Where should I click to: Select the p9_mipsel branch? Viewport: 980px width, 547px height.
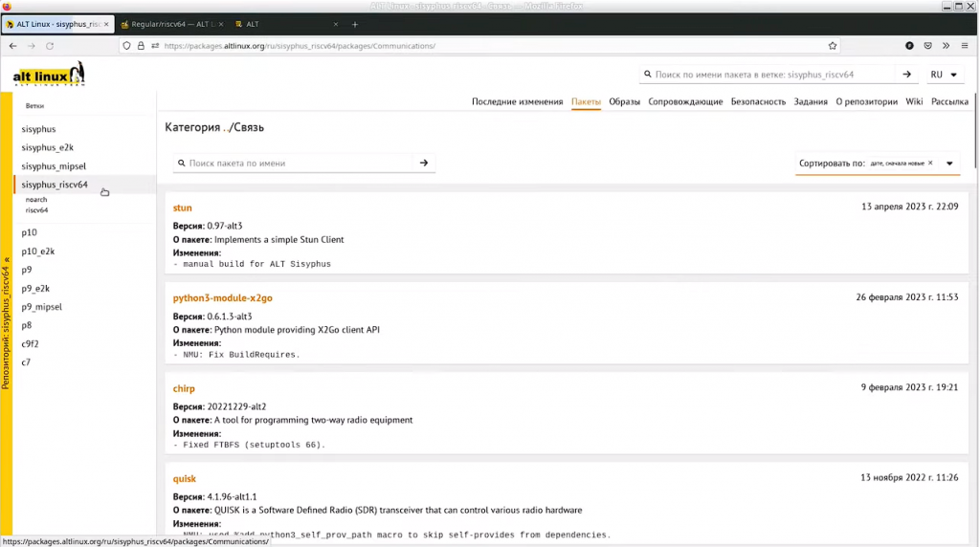pyautogui.click(x=42, y=307)
